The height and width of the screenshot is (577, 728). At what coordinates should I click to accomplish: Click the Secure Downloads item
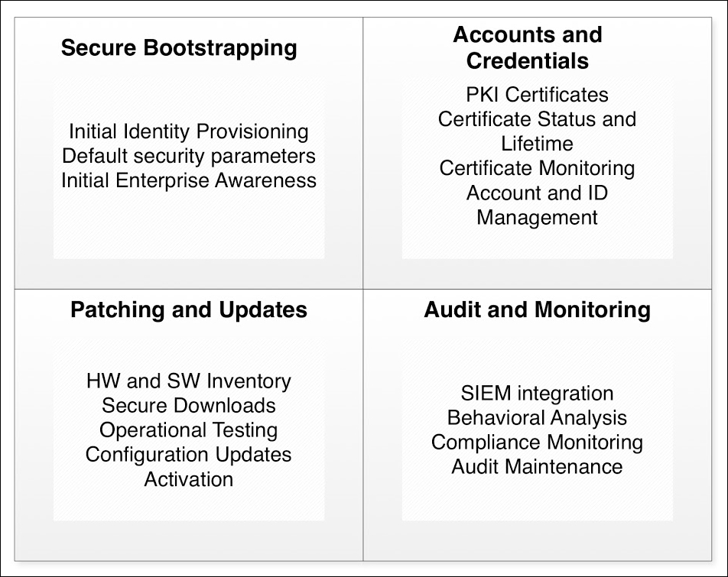click(188, 405)
